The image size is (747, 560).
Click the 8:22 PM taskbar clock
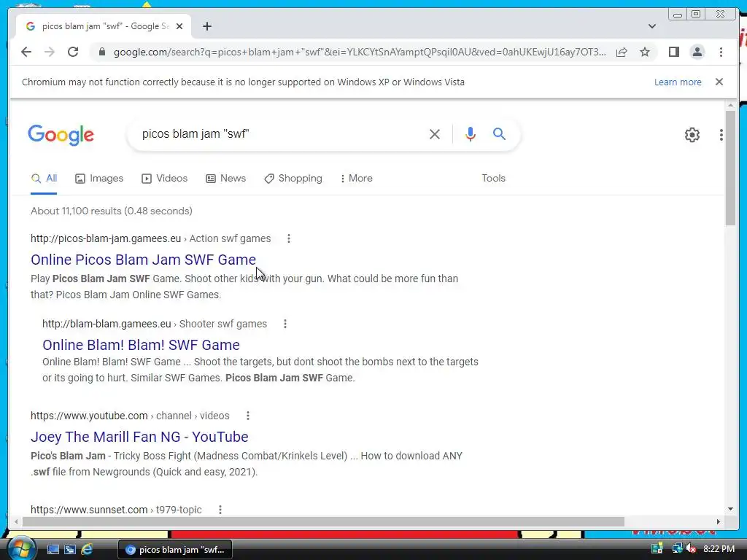pyautogui.click(x=719, y=549)
